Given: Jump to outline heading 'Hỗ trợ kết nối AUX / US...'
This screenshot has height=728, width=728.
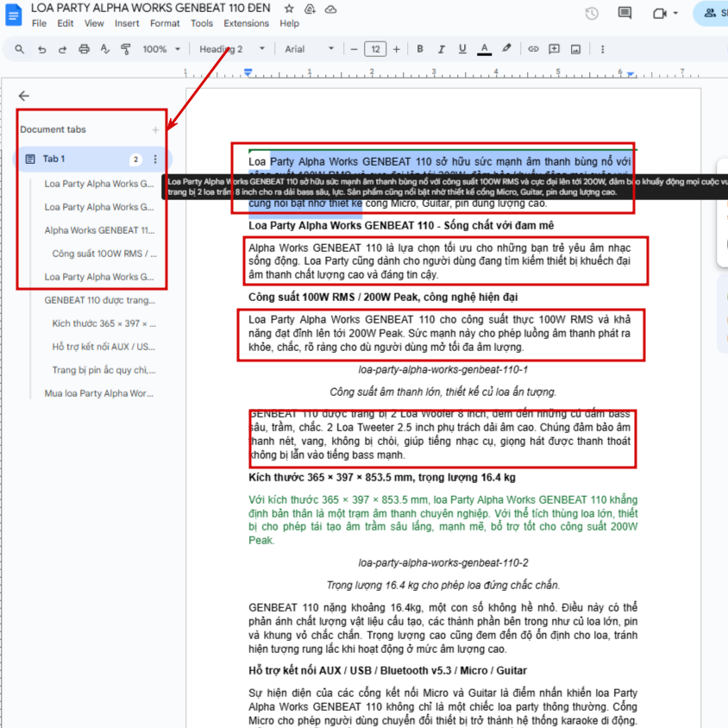Looking at the screenshot, I should point(104,347).
